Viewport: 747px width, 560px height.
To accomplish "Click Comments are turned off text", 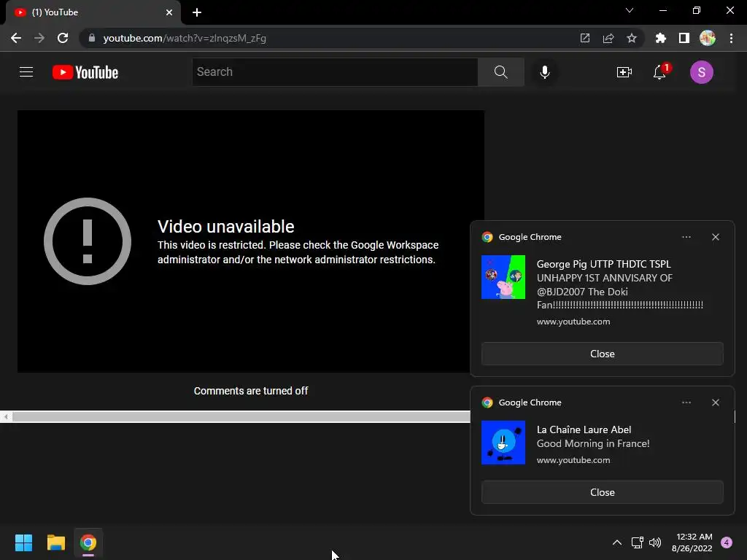I will [251, 391].
